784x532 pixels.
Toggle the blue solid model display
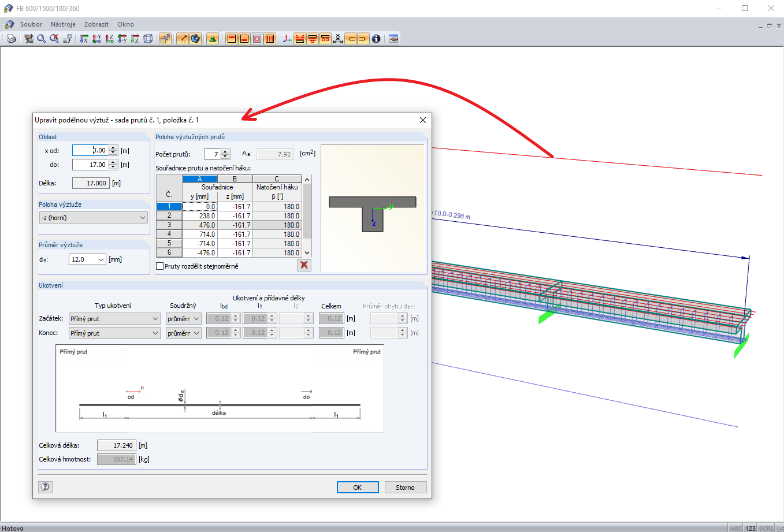(x=195, y=39)
